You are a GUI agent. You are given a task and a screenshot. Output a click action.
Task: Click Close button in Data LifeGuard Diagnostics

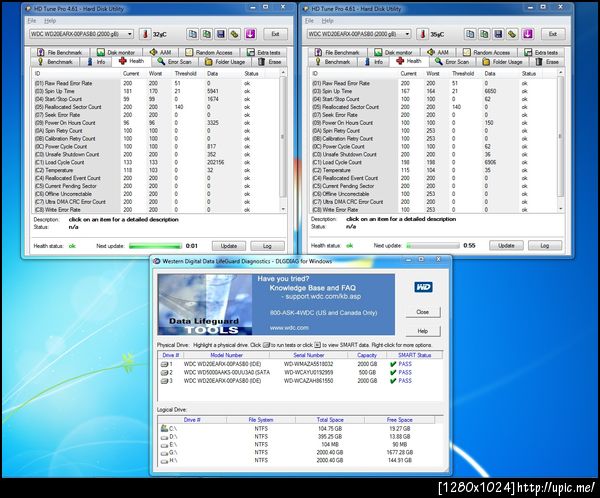point(423,312)
